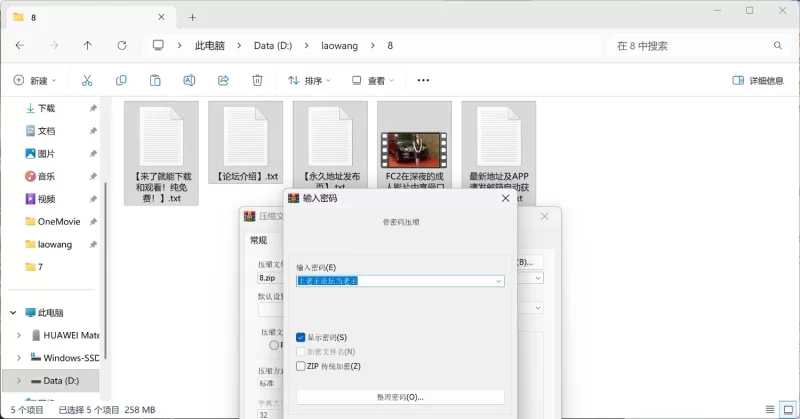800x419 pixels.
Task: Go up one folder level
Action: point(88,45)
